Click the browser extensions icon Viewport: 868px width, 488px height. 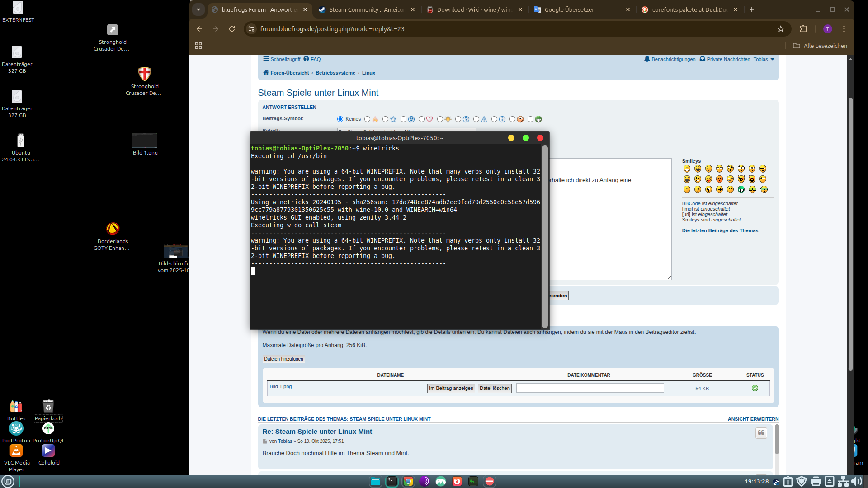point(804,28)
